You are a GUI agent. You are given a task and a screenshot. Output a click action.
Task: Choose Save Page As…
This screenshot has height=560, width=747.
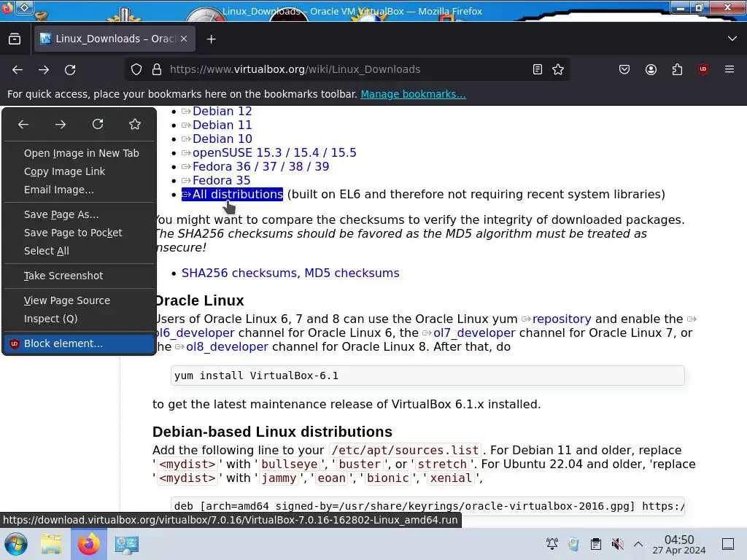coord(79,214)
